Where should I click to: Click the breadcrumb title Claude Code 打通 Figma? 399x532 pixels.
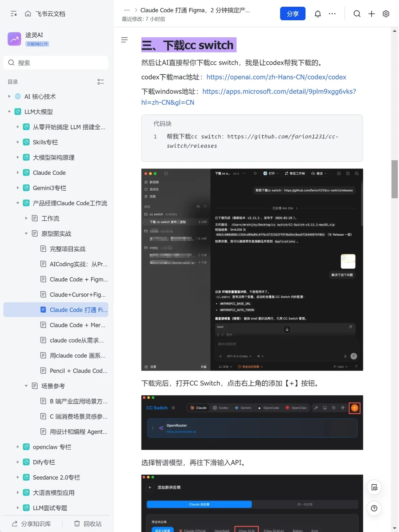click(x=195, y=10)
